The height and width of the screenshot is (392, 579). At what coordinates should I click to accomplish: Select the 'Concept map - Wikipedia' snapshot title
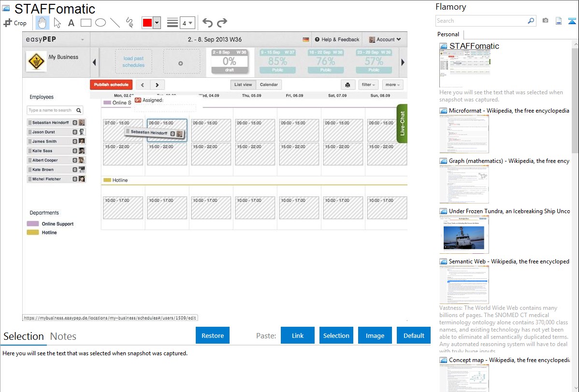point(509,360)
